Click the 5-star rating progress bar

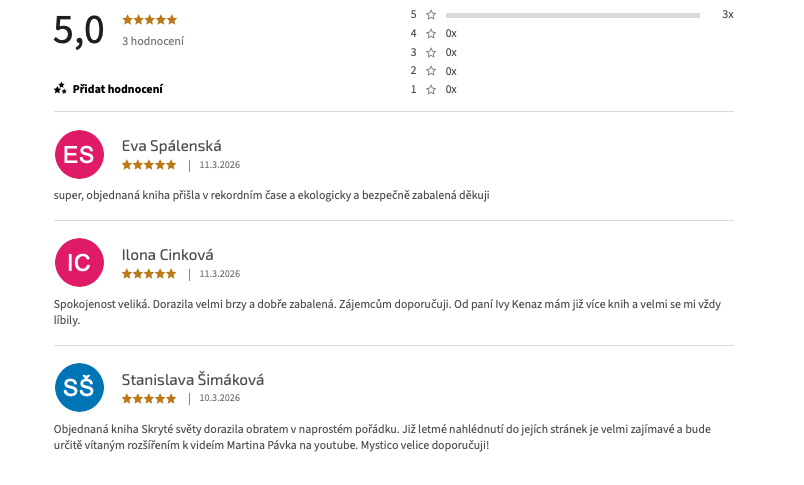pyautogui.click(x=572, y=15)
